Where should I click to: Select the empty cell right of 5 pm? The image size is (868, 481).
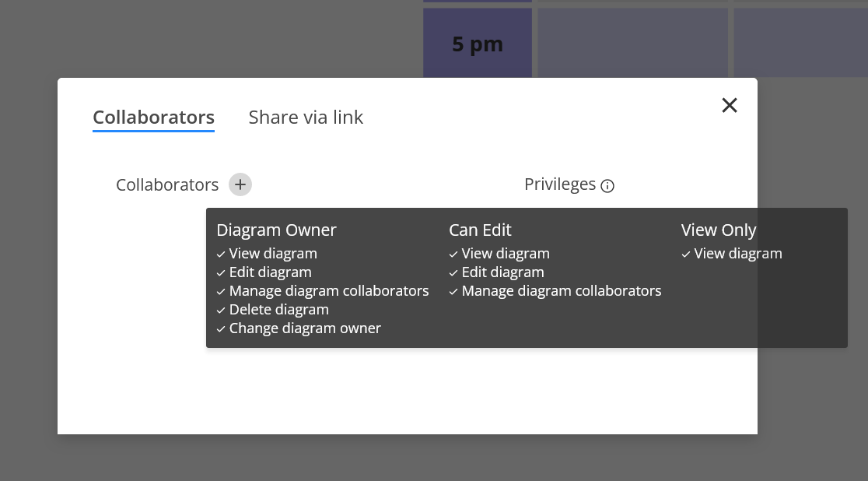click(x=632, y=44)
